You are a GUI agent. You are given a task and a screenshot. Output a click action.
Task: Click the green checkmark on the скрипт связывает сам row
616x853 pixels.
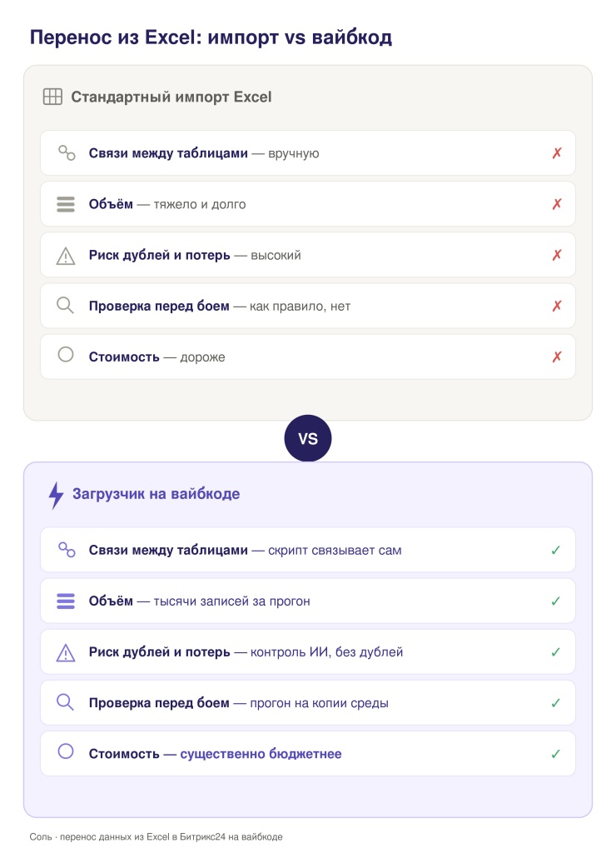point(556,550)
